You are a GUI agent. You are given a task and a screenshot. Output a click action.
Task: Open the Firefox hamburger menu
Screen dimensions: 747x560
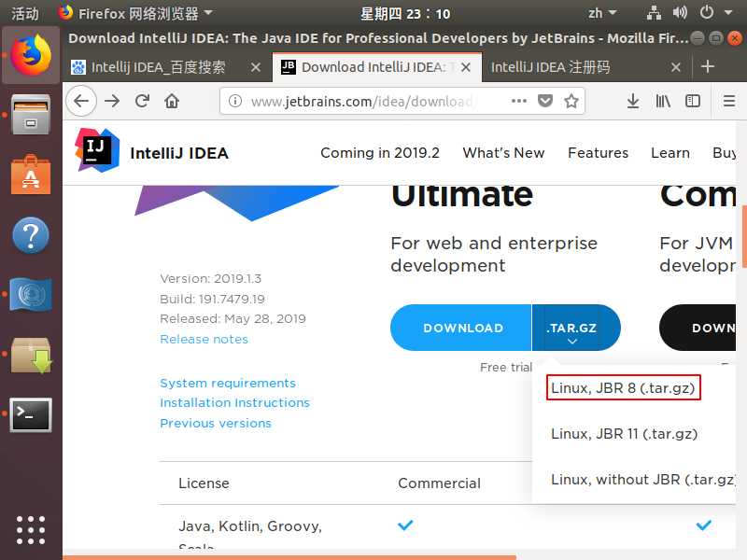(729, 101)
